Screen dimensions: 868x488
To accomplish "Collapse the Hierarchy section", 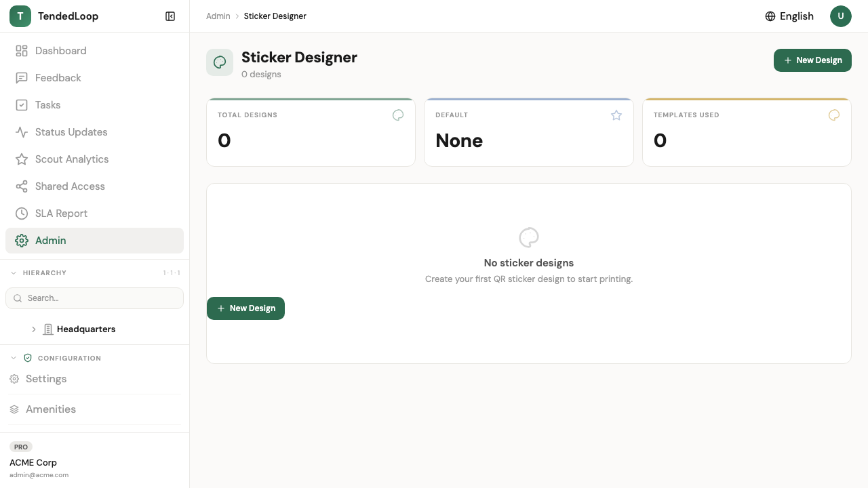I will [x=14, y=273].
